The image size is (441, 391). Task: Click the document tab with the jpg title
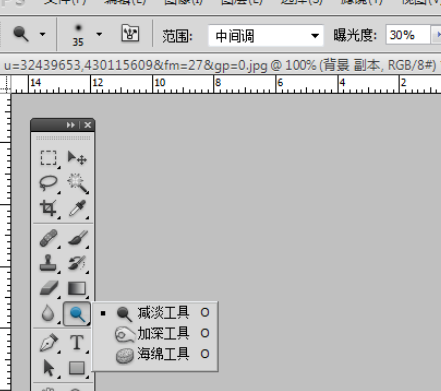tap(220, 65)
